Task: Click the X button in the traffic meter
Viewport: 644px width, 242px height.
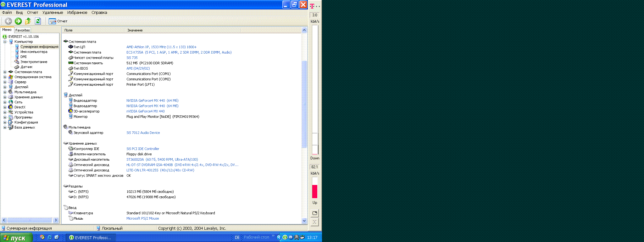Action: 315,222
